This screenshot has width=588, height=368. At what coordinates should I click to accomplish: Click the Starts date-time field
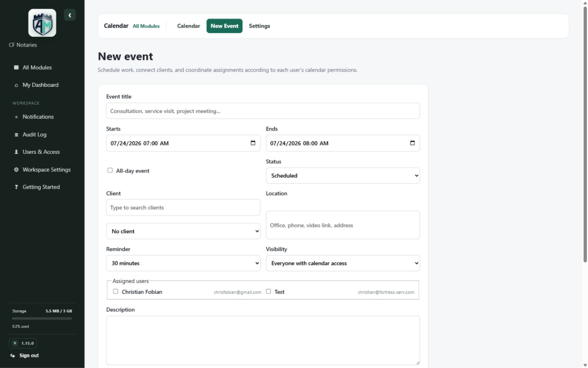(183, 143)
